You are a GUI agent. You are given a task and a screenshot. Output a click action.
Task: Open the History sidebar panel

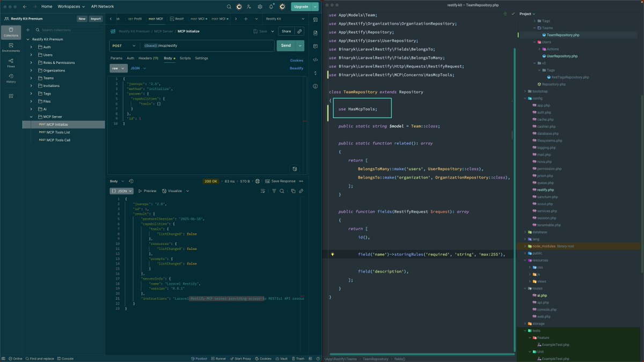point(11,78)
